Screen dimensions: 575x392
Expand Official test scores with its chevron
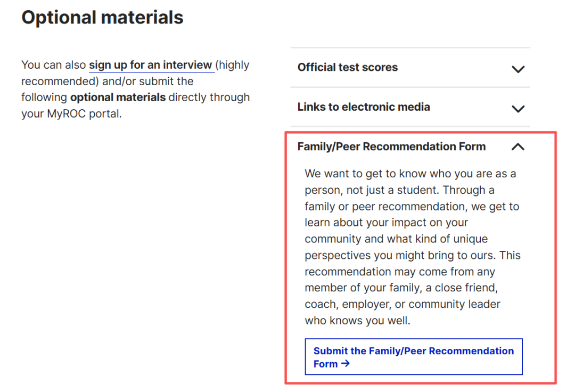click(x=517, y=69)
